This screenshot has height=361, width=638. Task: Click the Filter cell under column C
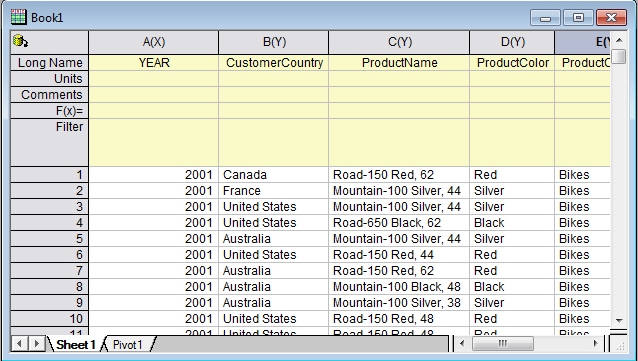399,142
